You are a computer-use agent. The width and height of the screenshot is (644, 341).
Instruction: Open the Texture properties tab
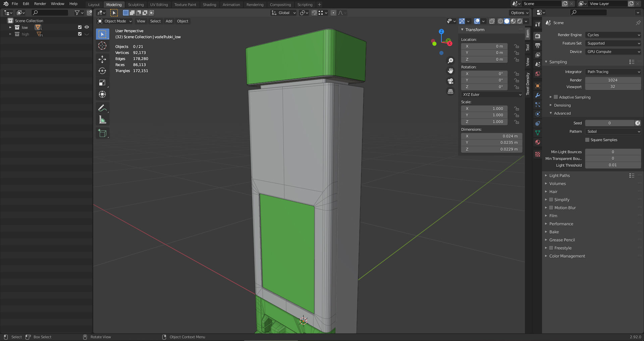[538, 154]
